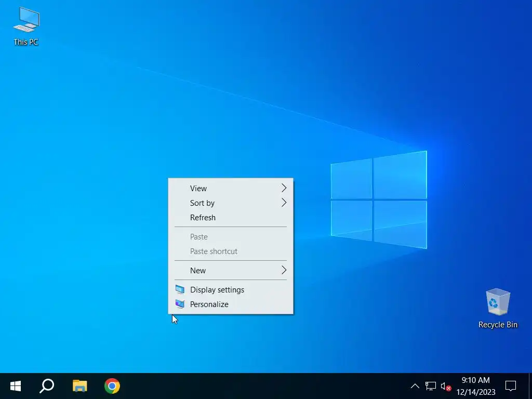Viewport: 532px width, 399px height.
Task: Open the Windows Start menu
Action: pyautogui.click(x=16, y=386)
